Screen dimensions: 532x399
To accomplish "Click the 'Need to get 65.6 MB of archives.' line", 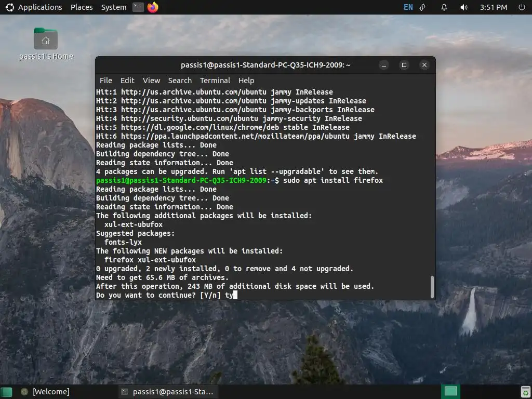I will [x=162, y=277].
